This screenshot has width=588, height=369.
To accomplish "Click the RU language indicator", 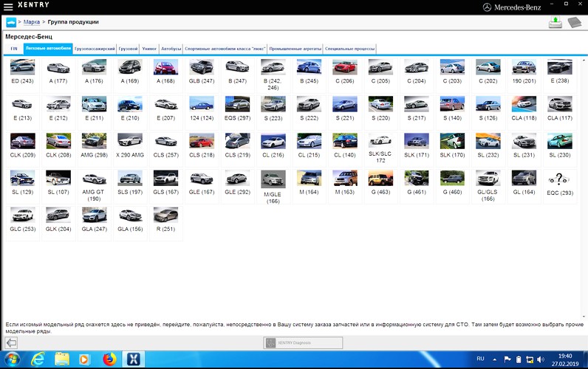I will point(480,359).
